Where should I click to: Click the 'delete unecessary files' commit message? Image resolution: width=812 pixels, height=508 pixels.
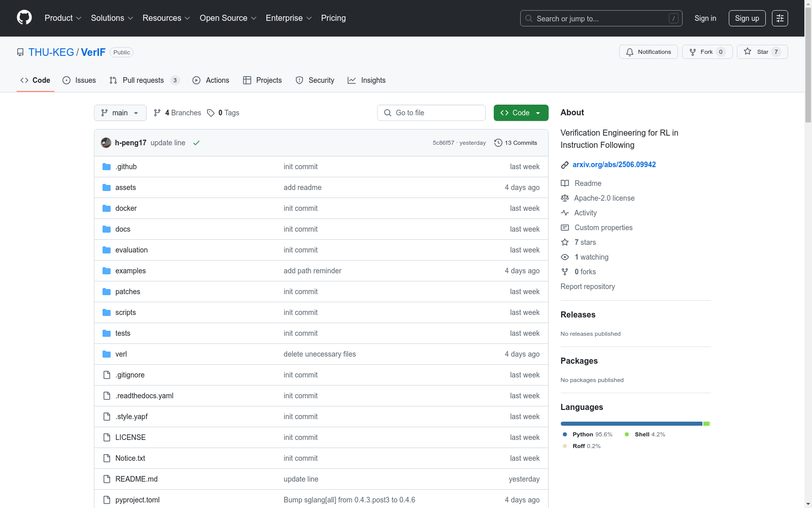[320, 354]
